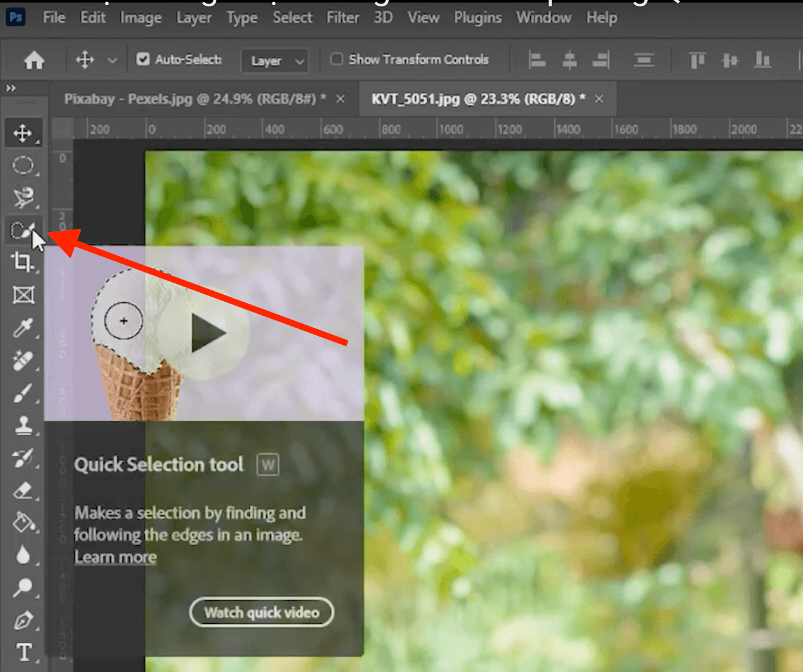This screenshot has width=803, height=672.
Task: Toggle the Auto-Select checkbox
Action: pos(143,60)
